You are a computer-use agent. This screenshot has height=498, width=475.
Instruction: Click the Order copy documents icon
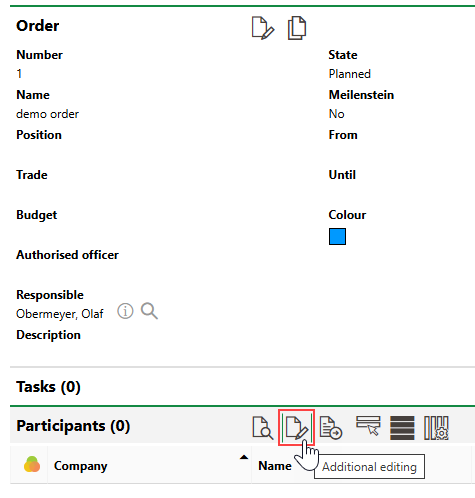coord(297,28)
